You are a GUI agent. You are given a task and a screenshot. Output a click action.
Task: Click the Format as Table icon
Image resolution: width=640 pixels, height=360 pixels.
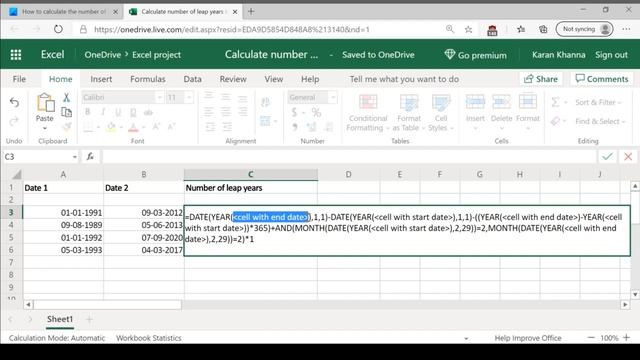tap(409, 102)
